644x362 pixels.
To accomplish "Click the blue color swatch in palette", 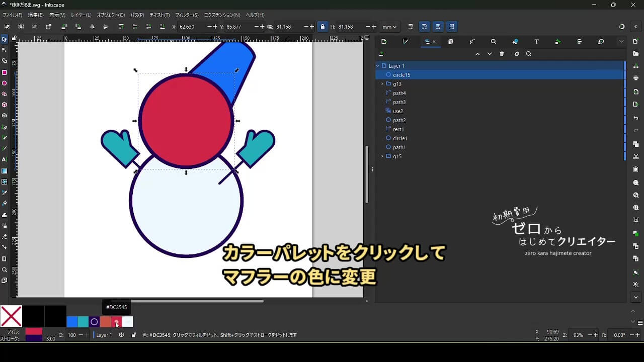I will click(72, 322).
